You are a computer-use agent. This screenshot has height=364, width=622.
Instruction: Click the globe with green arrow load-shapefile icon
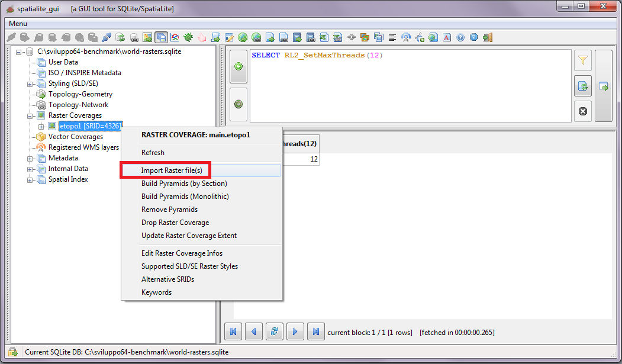243,37
